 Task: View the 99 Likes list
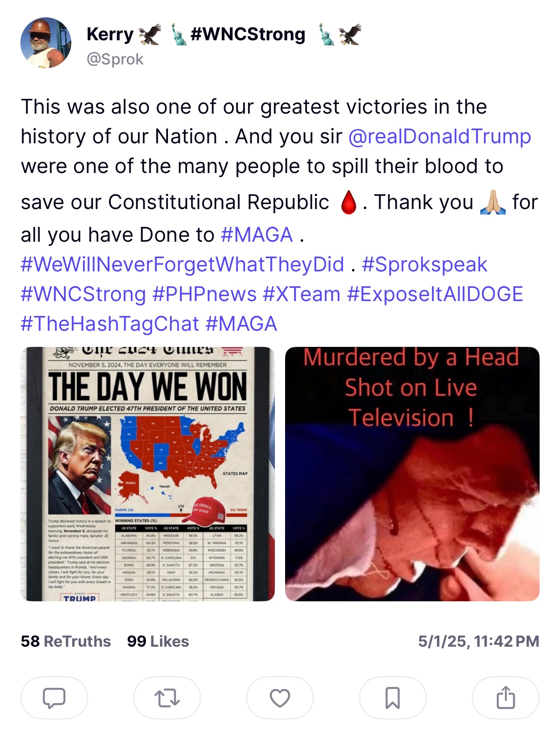158,641
